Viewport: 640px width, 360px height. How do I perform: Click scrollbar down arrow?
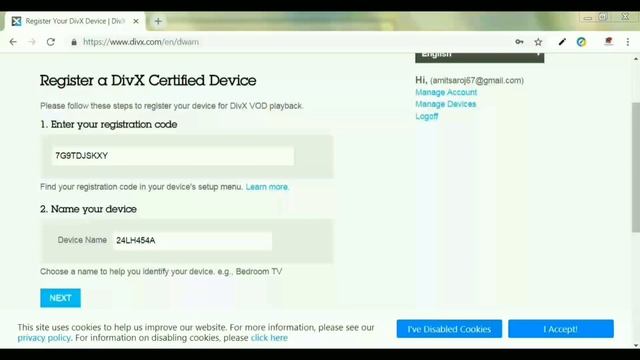[636, 345]
